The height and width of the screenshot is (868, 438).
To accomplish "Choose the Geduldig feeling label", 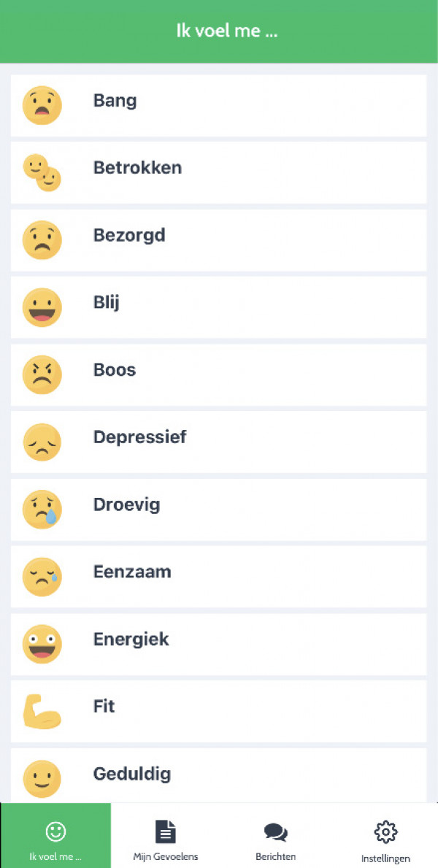I will tap(132, 774).
